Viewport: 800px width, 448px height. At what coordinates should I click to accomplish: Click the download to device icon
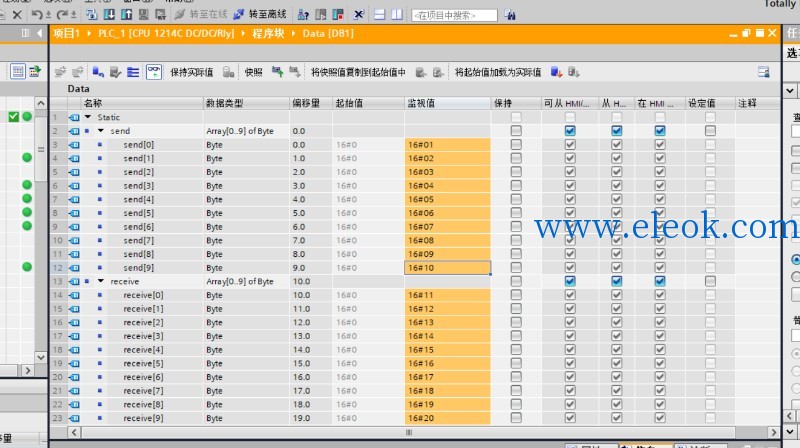click(109, 15)
